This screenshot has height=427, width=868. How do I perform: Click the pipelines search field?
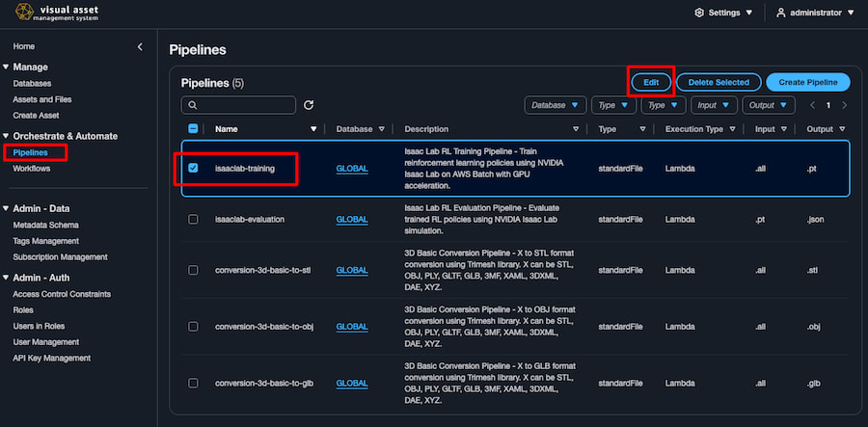(x=238, y=105)
